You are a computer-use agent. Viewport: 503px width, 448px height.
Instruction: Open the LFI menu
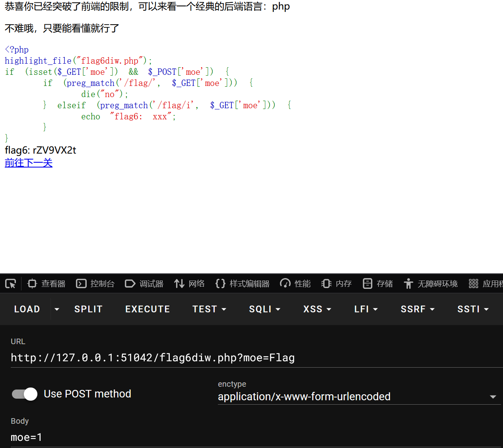(x=366, y=309)
